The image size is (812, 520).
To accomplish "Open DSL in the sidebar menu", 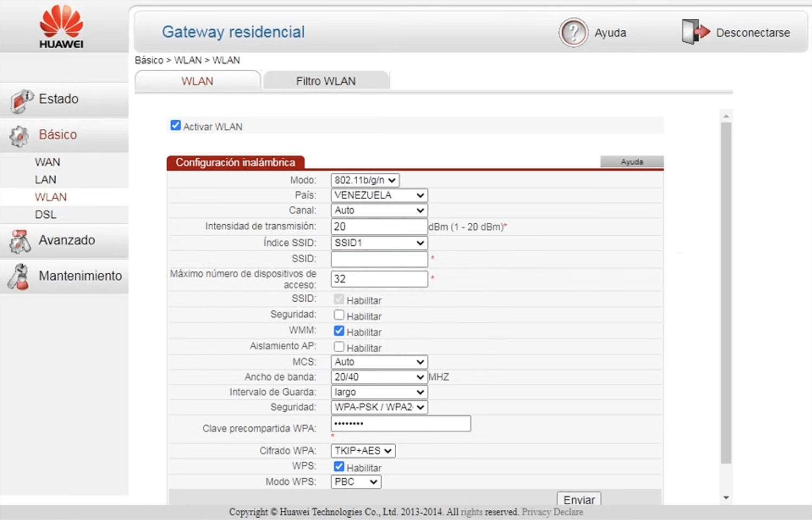I will coord(45,214).
